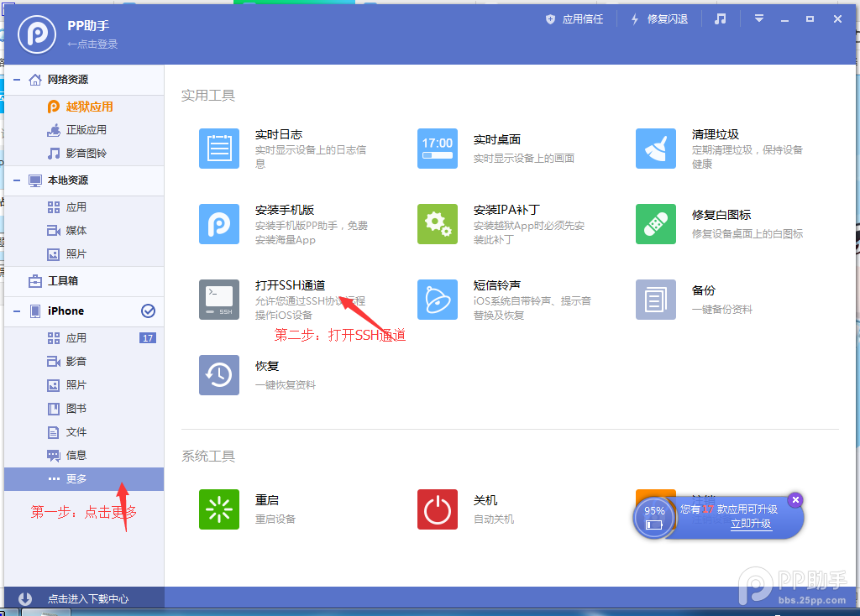Click the 95% battery indicator
Image resolution: width=860 pixels, height=616 pixels.
pyautogui.click(x=654, y=510)
